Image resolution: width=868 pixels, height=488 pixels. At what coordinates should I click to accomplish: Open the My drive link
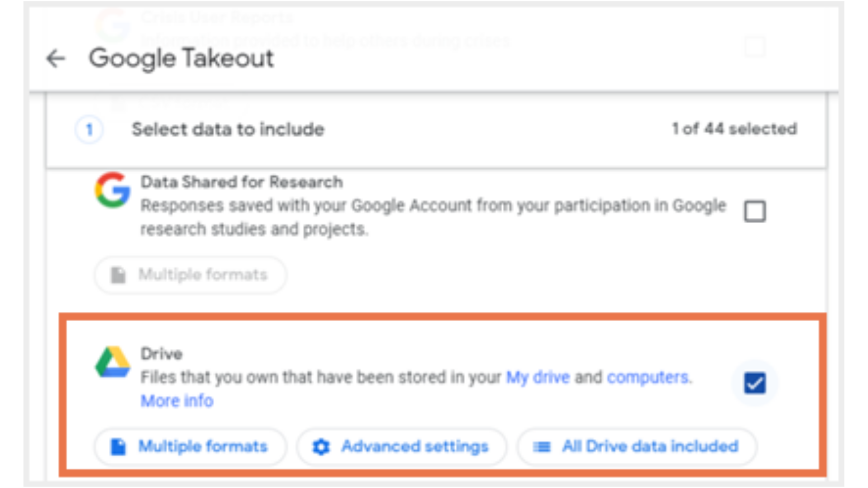[538, 377]
